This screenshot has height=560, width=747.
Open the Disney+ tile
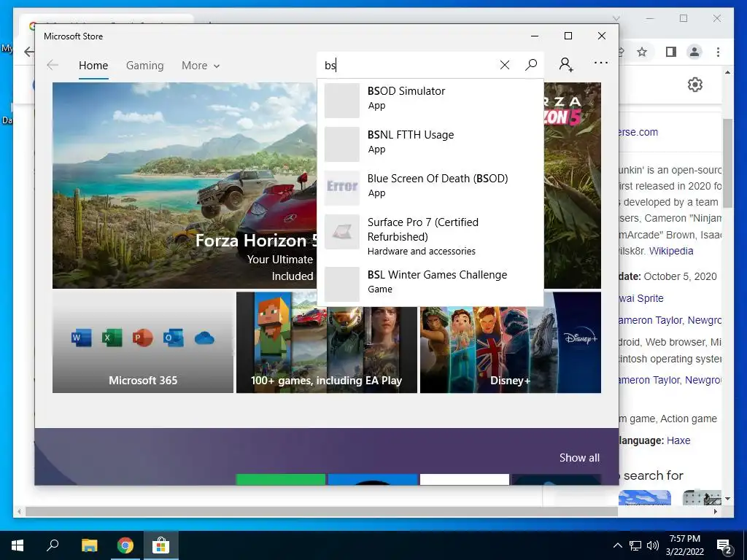(x=510, y=350)
